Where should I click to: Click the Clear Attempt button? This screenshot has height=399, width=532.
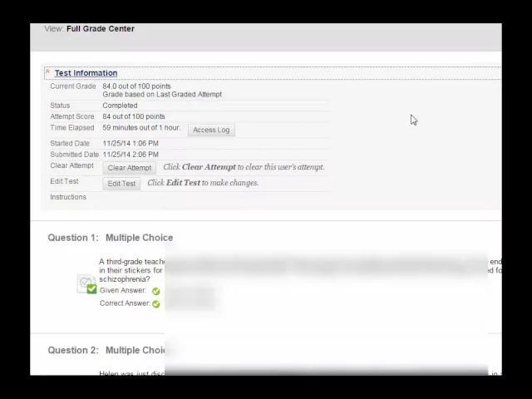click(x=130, y=168)
